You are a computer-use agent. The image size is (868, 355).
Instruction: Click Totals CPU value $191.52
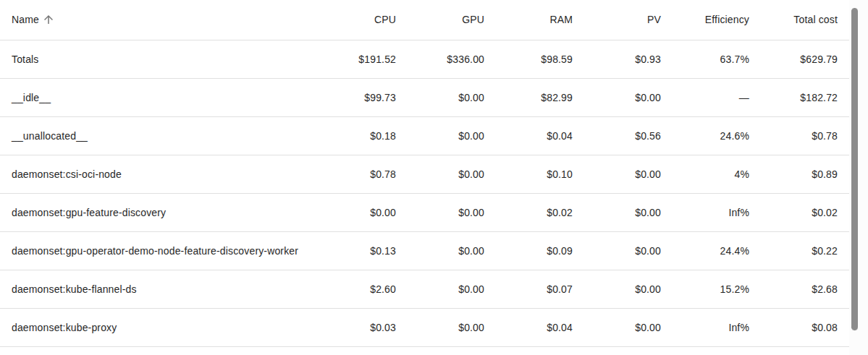pyautogui.click(x=377, y=59)
